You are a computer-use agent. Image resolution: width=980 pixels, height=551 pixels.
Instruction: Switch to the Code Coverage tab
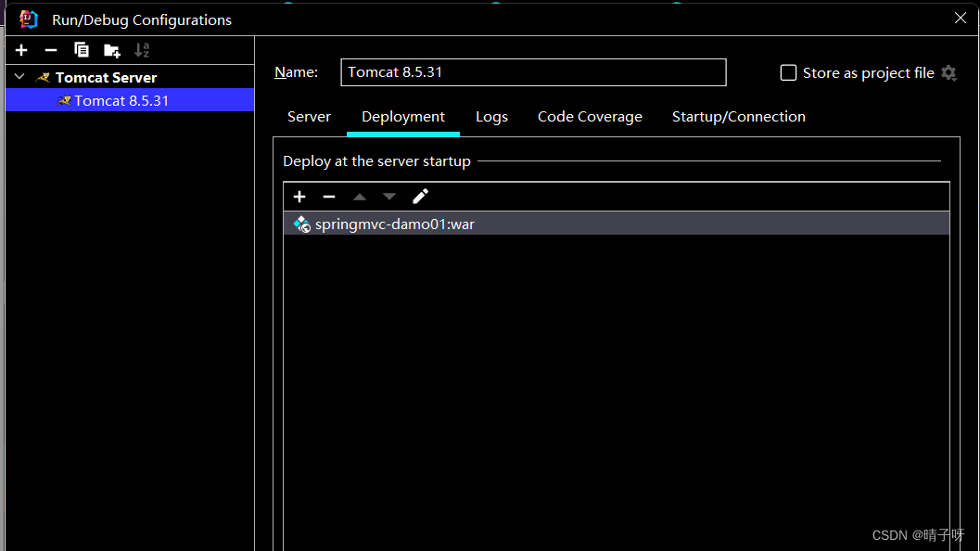590,117
